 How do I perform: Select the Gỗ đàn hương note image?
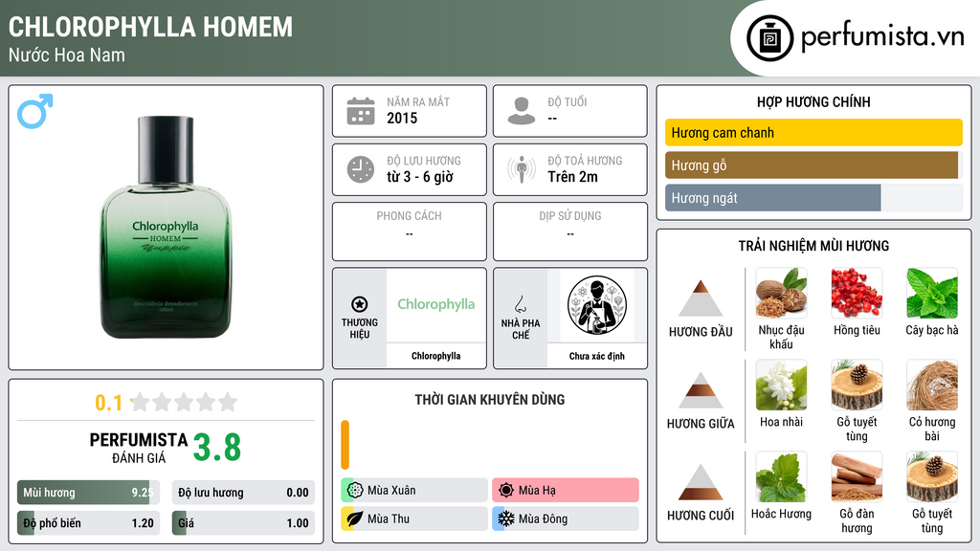click(857, 476)
